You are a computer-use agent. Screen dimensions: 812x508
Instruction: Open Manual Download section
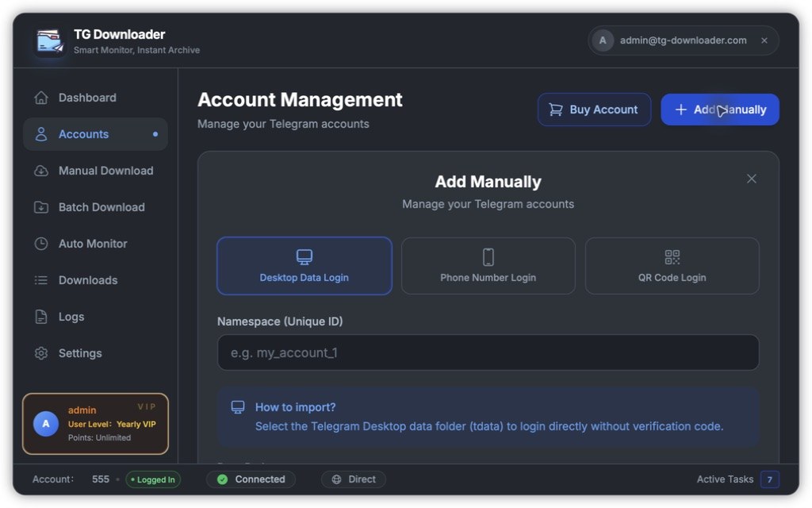coord(95,171)
